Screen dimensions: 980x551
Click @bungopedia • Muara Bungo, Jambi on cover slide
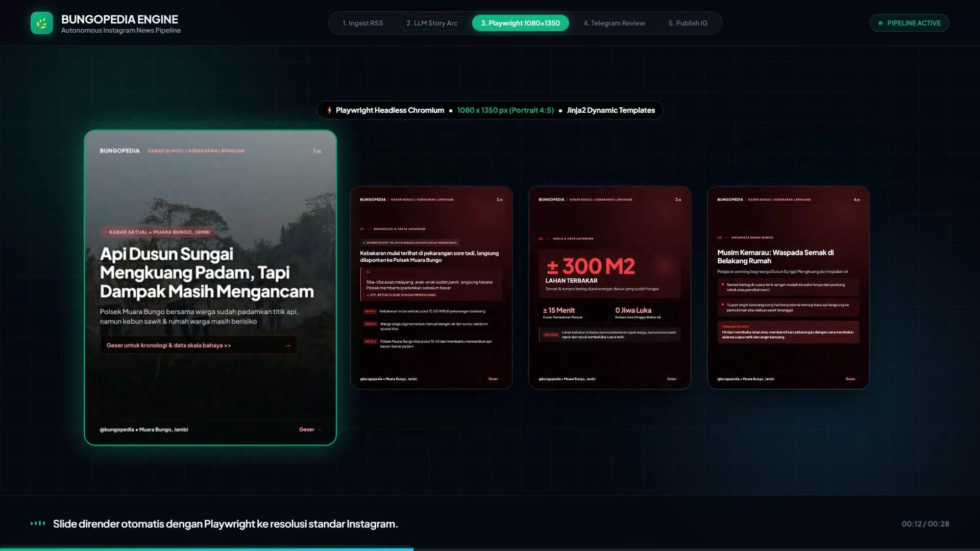(144, 430)
